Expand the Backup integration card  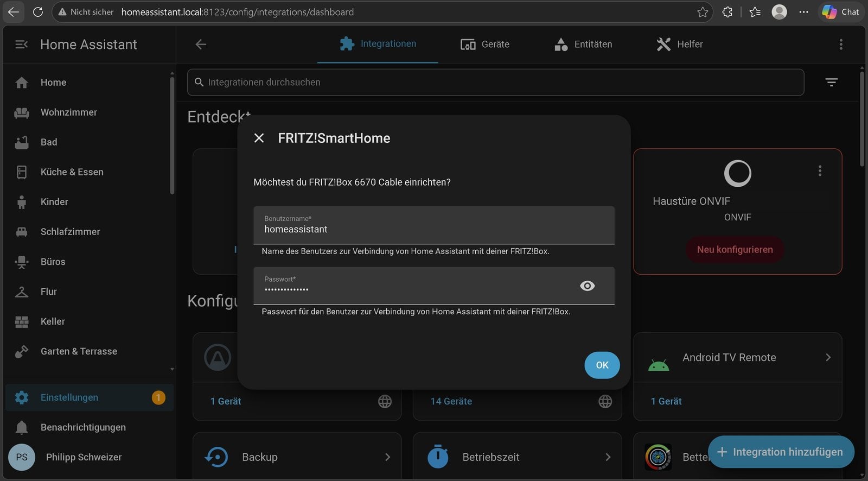click(x=297, y=457)
